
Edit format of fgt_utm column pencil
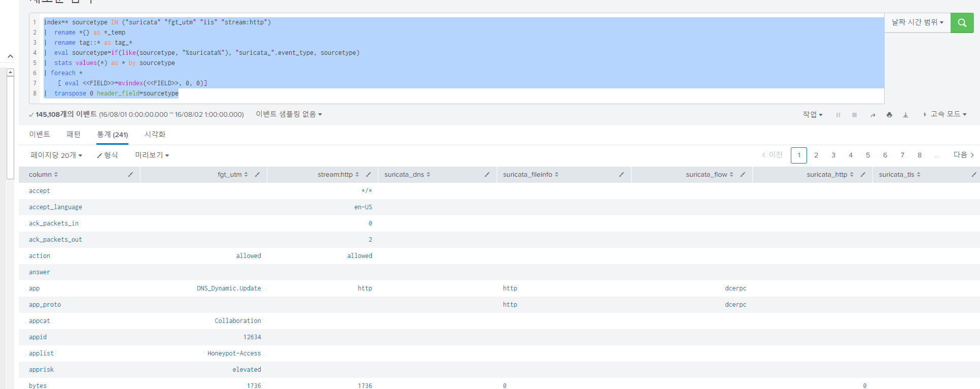coord(257,174)
